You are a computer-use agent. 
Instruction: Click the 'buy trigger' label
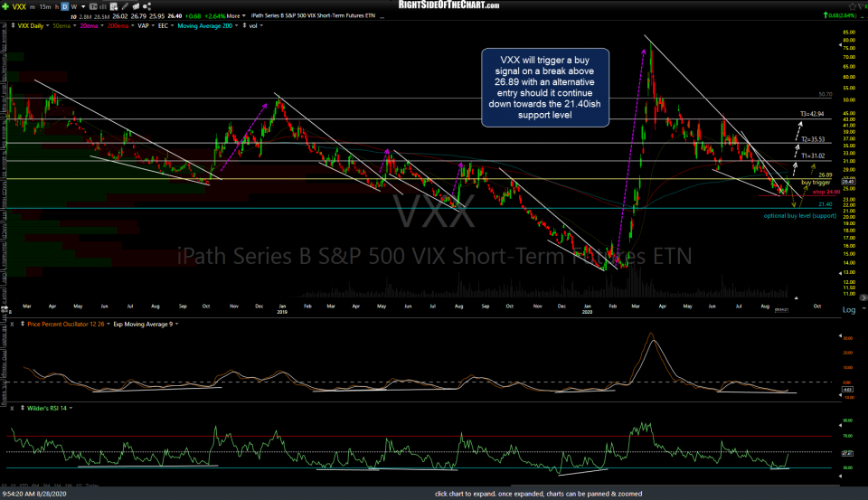click(x=816, y=182)
